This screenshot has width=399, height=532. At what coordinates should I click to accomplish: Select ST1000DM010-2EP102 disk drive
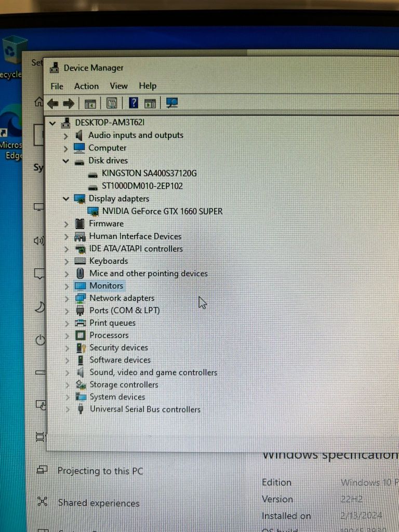[142, 186]
